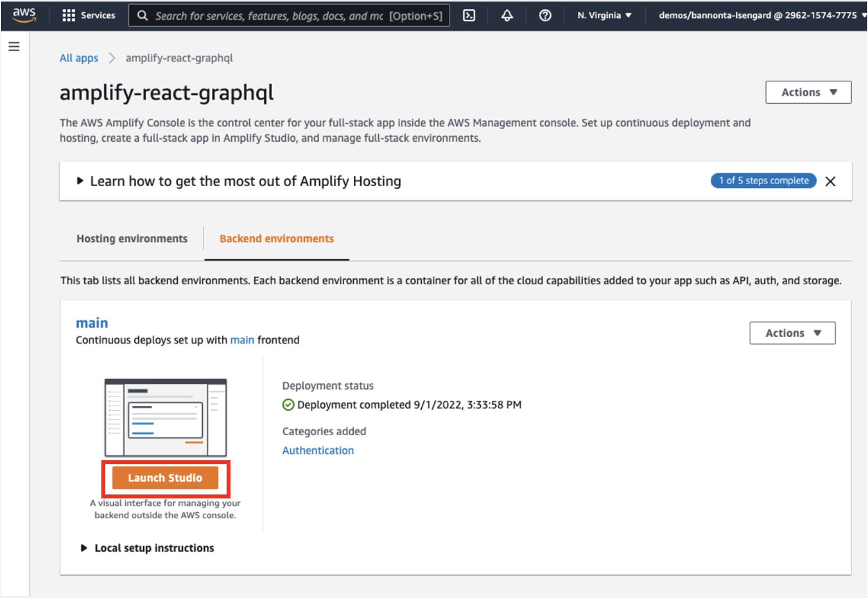Dismiss the Amplify Hosting learning banner
868x598 pixels.
830,181
